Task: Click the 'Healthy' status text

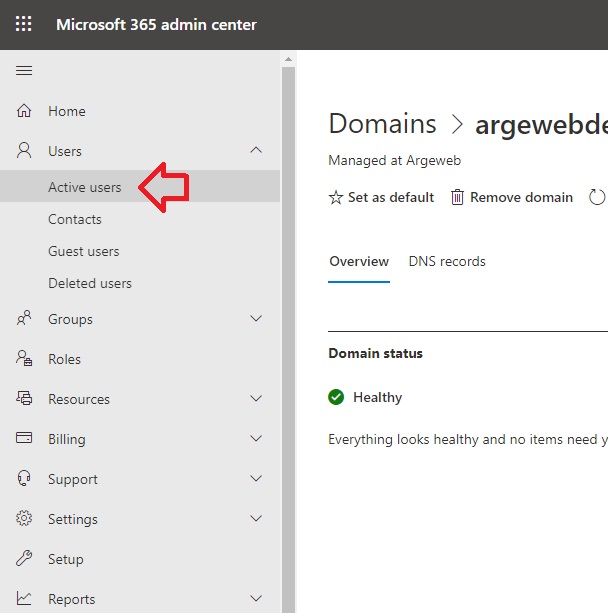Action: pyautogui.click(x=377, y=397)
